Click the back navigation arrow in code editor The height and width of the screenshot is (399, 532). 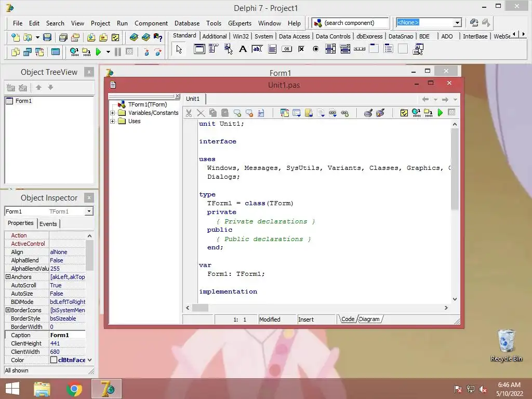click(x=425, y=99)
